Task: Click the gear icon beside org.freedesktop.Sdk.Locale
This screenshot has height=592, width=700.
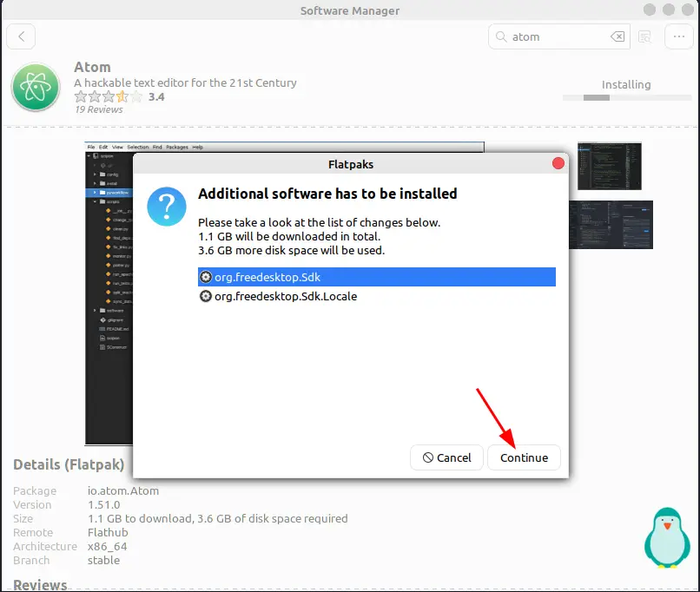Action: (205, 296)
